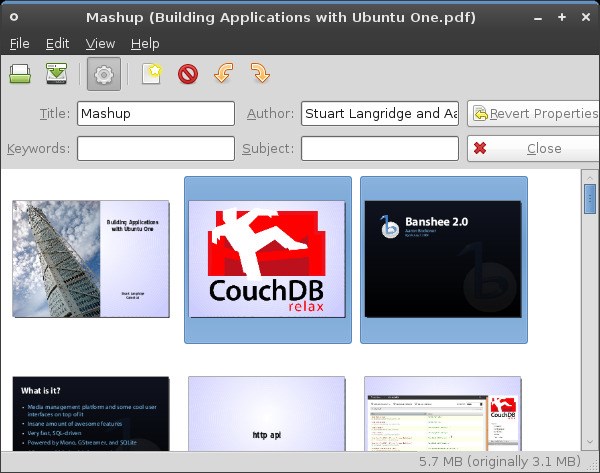Click the file size status text 5.7 MB

[x=500, y=462]
